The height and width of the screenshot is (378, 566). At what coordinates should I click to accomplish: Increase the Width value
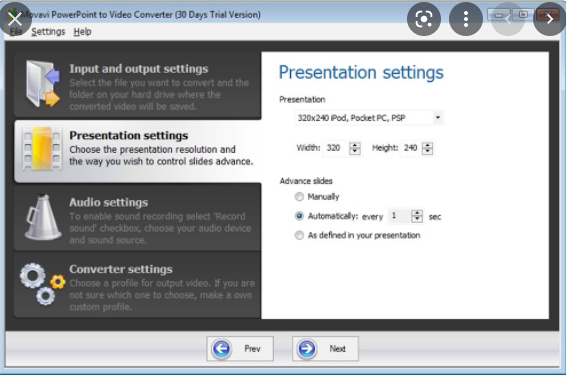355,145
